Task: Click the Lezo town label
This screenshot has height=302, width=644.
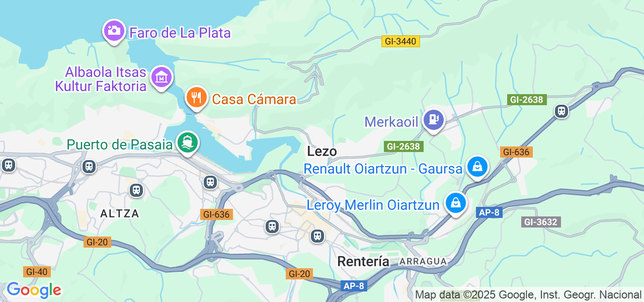Action: tap(322, 152)
